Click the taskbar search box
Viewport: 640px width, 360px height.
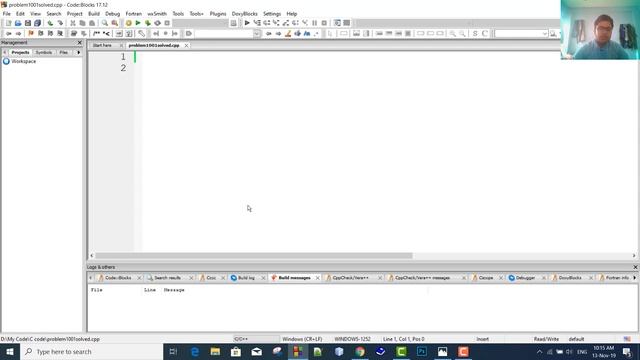tap(91, 351)
